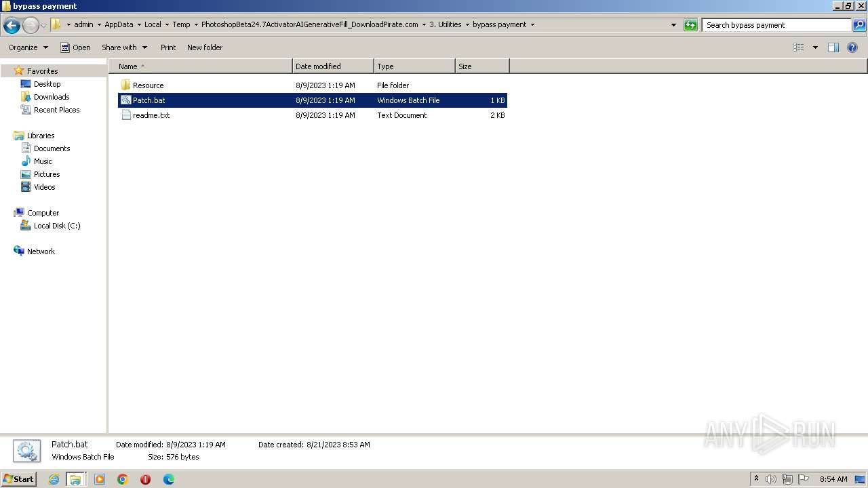Go back with the Back arrow button

pyautogui.click(x=12, y=26)
